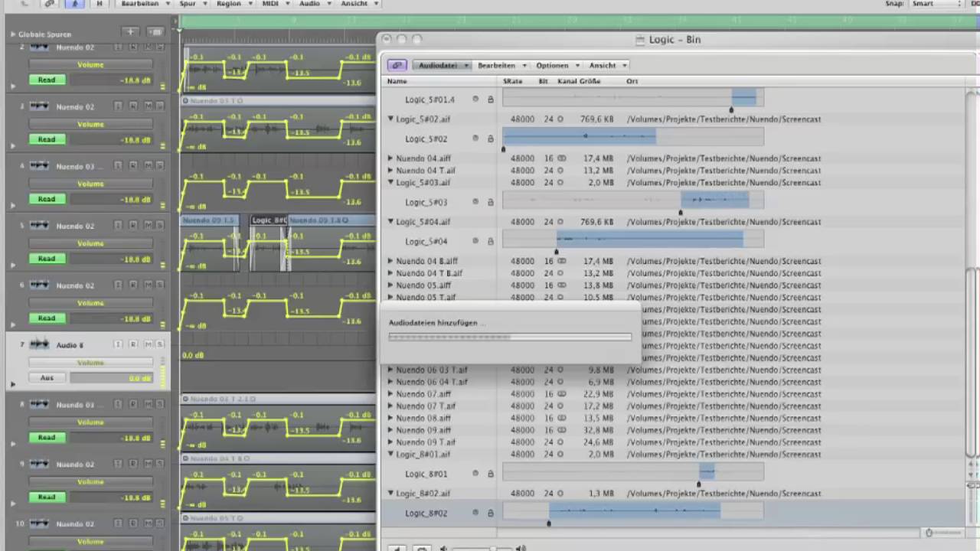
Task: Click the duplicate track button beside plus
Action: coord(156,32)
